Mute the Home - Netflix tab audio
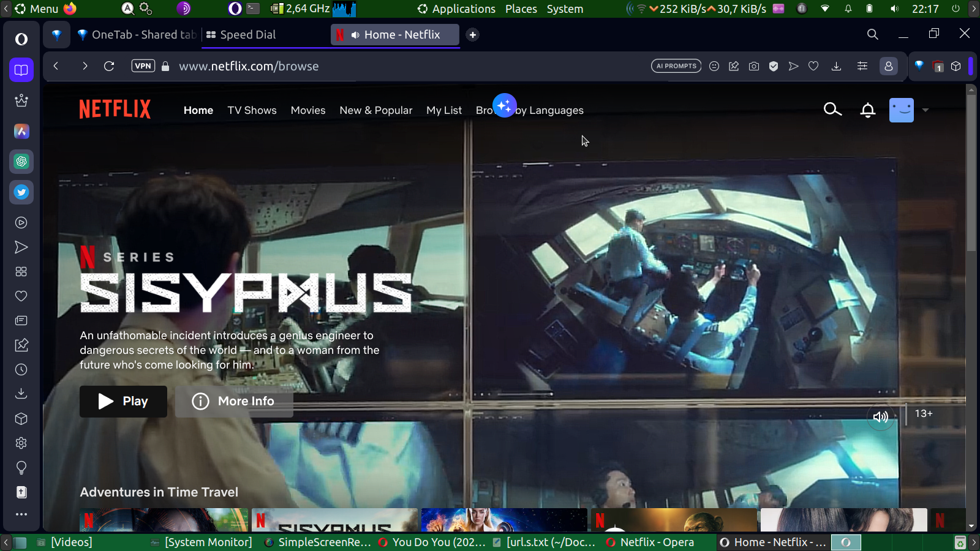The image size is (980, 551). [x=355, y=35]
